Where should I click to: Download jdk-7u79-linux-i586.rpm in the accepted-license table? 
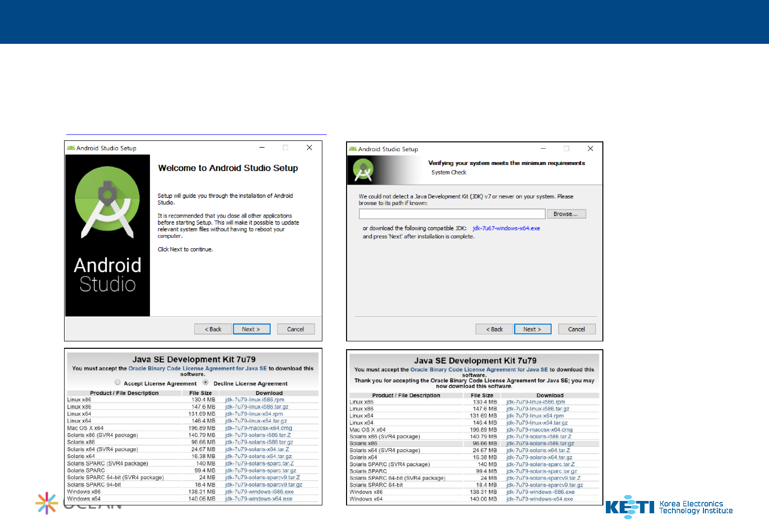coord(536,402)
